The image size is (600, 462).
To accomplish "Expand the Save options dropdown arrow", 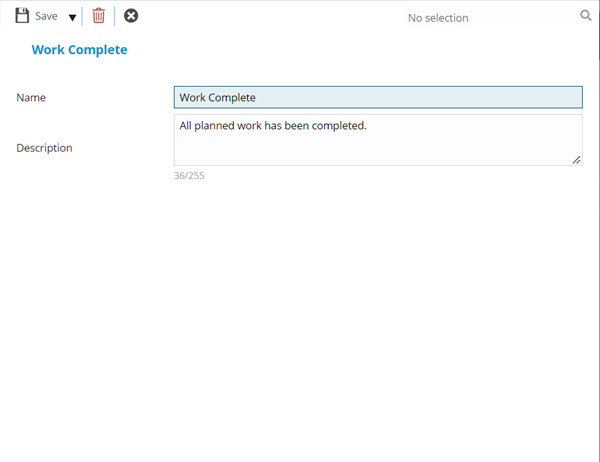I will pyautogui.click(x=72, y=17).
